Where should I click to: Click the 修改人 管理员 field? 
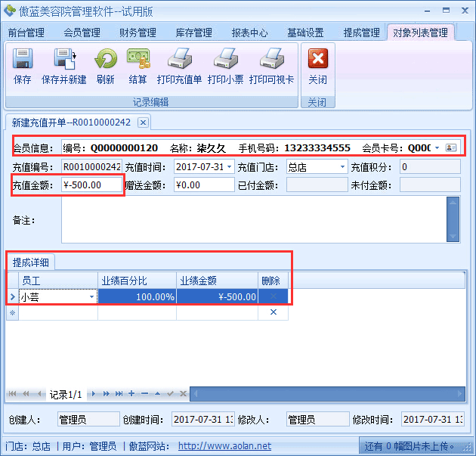pos(317,419)
